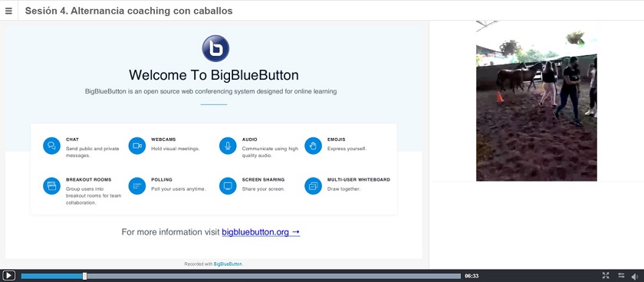Click the Welcome To BigBlueButton slide heading
Screen dimensions: 644x282
coord(214,75)
